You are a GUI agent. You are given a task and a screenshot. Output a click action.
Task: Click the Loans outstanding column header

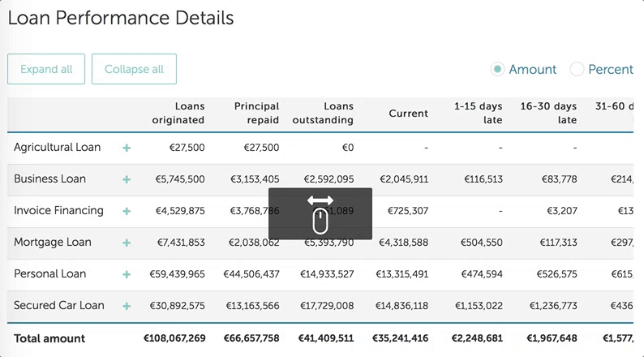point(327,114)
